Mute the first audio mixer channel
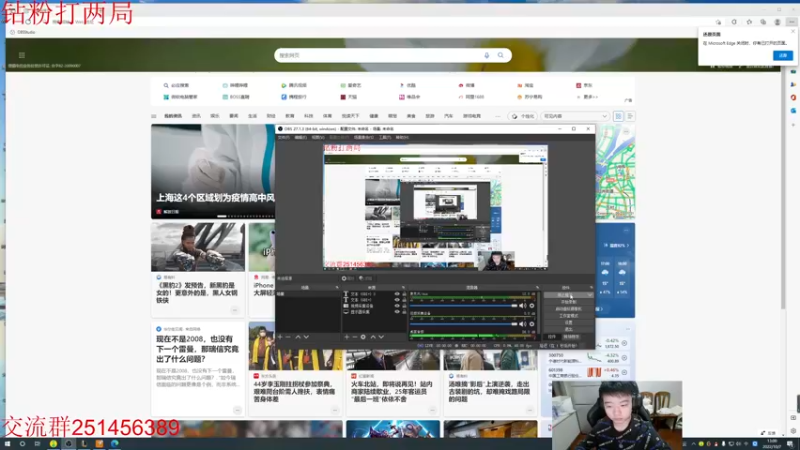The height and width of the screenshot is (450, 800). [x=522, y=306]
